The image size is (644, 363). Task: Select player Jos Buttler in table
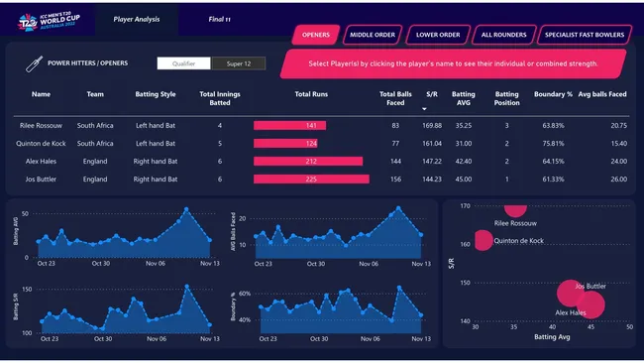pos(41,180)
